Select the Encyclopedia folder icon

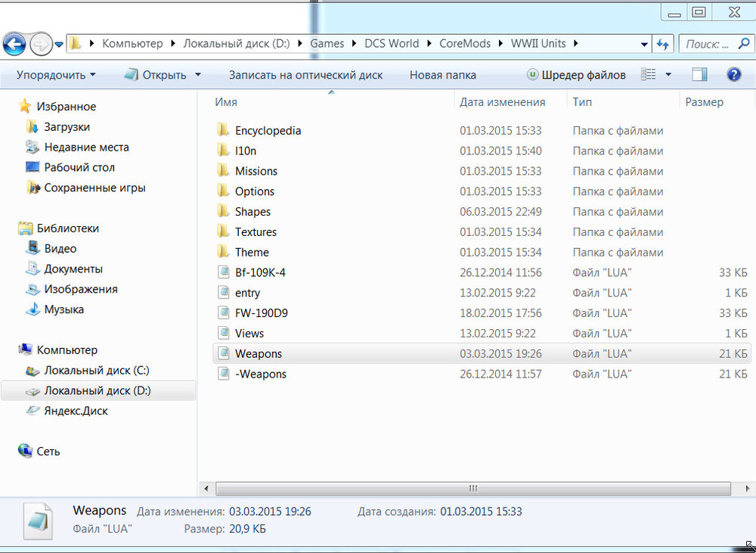click(x=223, y=130)
